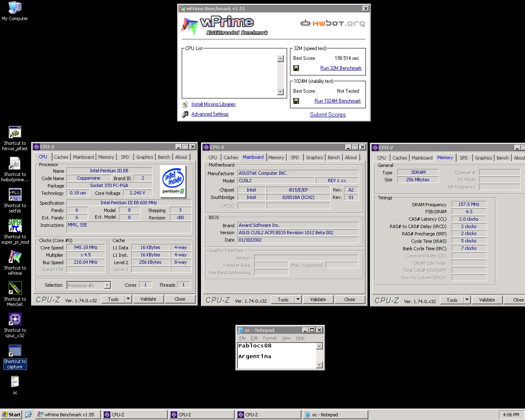Switch to Mainboard tab in first CPU-Z window

point(83,157)
